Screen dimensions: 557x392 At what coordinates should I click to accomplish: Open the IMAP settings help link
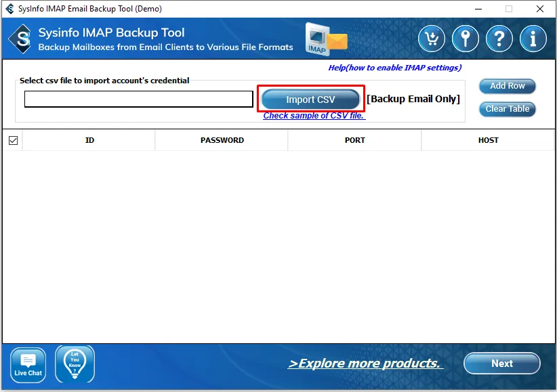pos(394,68)
